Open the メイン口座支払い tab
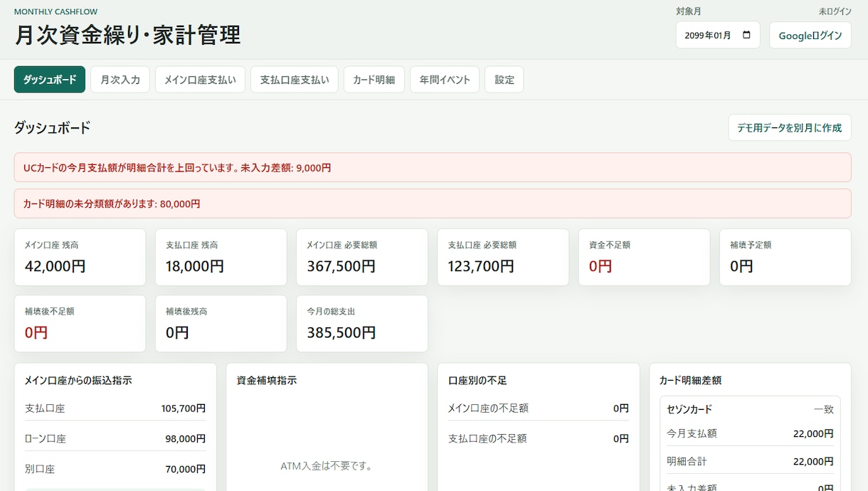Screen dimensions: 868x491 pyautogui.click(x=200, y=80)
